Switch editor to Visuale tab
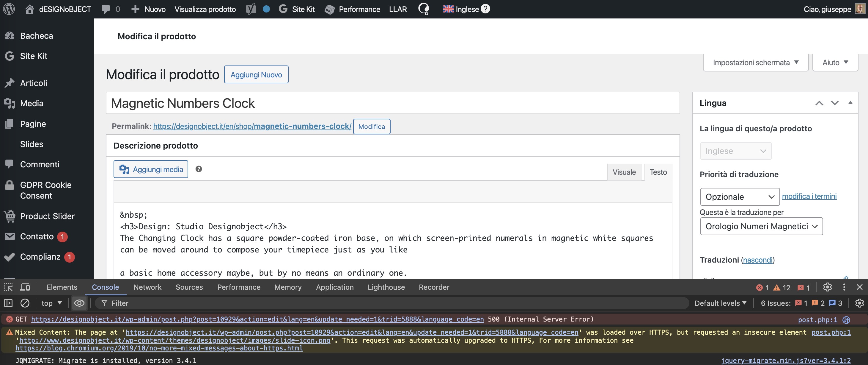 (x=624, y=172)
